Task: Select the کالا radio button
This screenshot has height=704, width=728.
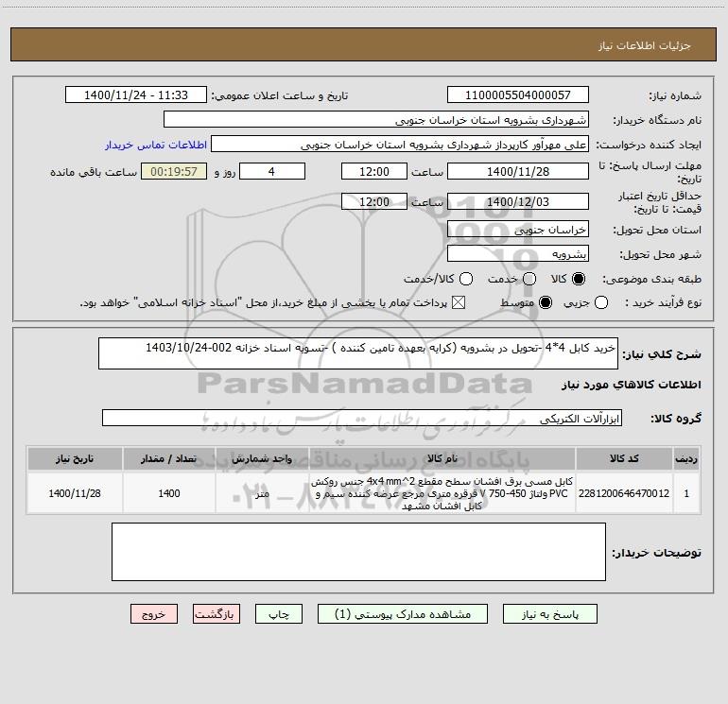Action: coord(579,279)
